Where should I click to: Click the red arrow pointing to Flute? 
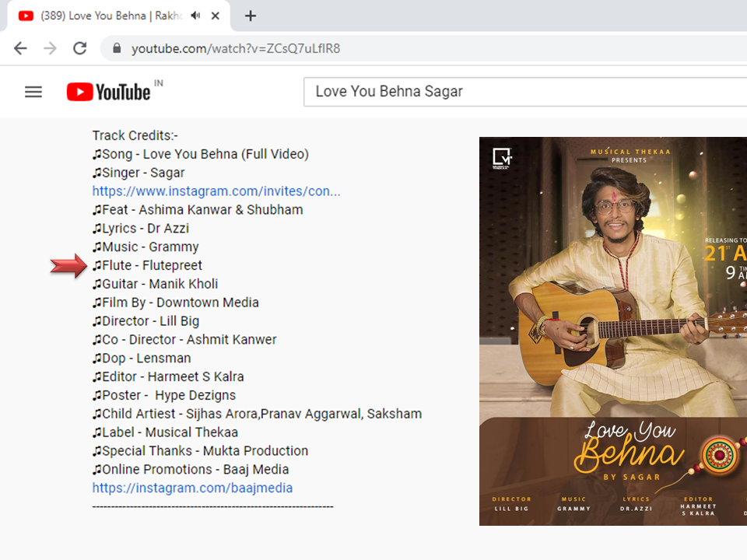(68, 267)
